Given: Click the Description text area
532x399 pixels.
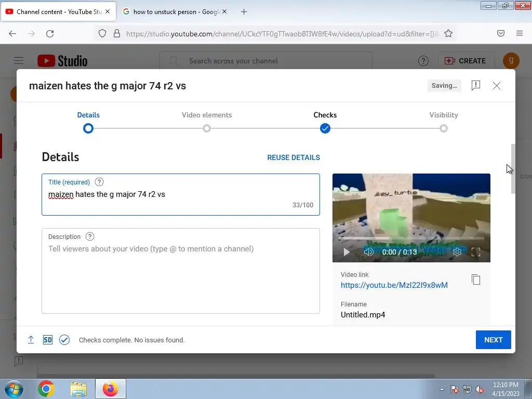Looking at the screenshot, I should tap(180, 271).
